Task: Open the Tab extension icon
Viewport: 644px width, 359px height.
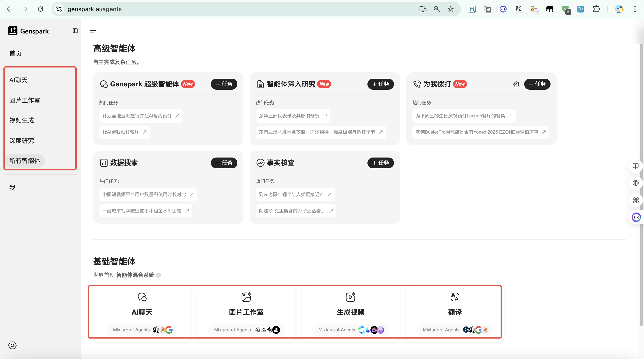Action: [x=580, y=9]
